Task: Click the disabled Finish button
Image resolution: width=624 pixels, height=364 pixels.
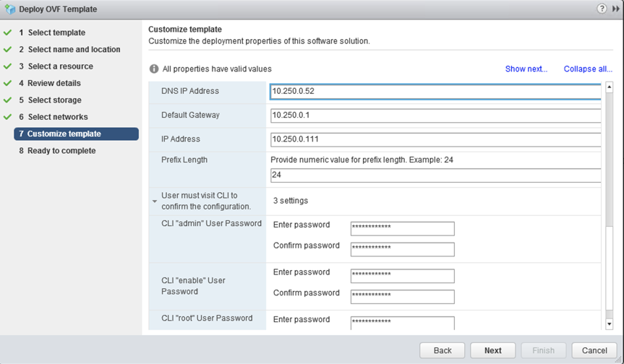Action: (543, 350)
